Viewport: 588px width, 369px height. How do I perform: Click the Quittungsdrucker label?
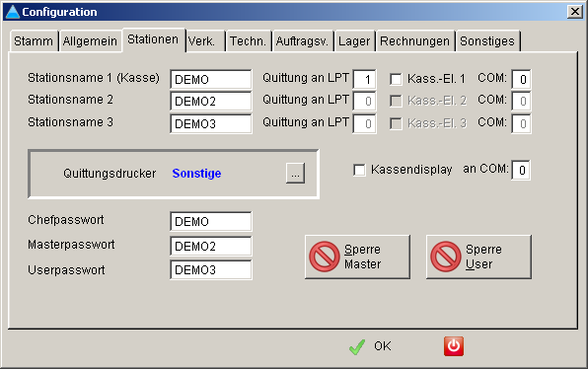(110, 174)
